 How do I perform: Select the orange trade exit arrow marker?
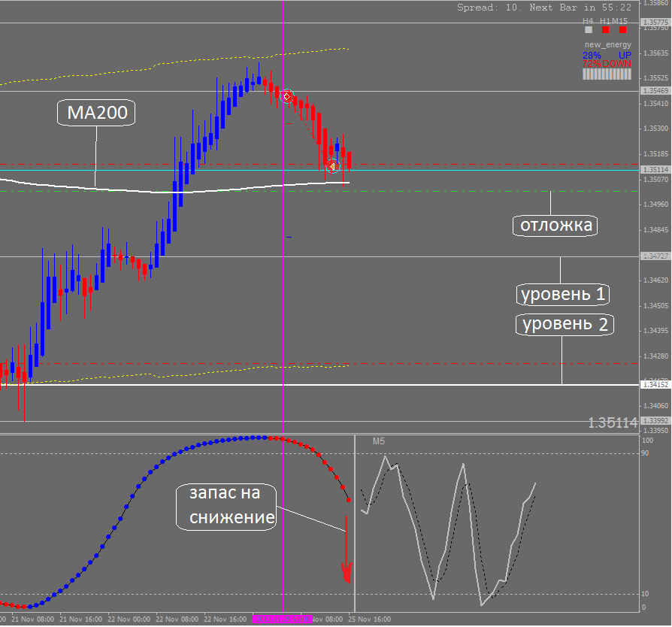tap(332, 166)
